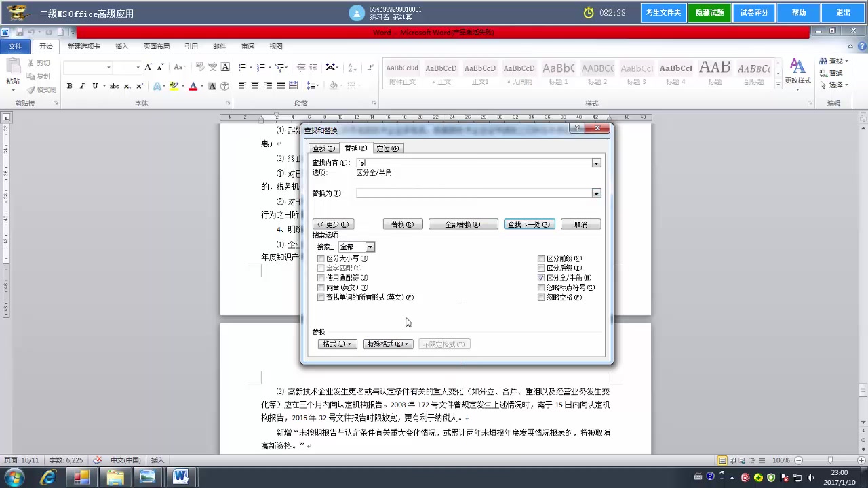This screenshot has width=868, height=488.
Task: Click the zoom slider in status bar
Action: [x=830, y=460]
